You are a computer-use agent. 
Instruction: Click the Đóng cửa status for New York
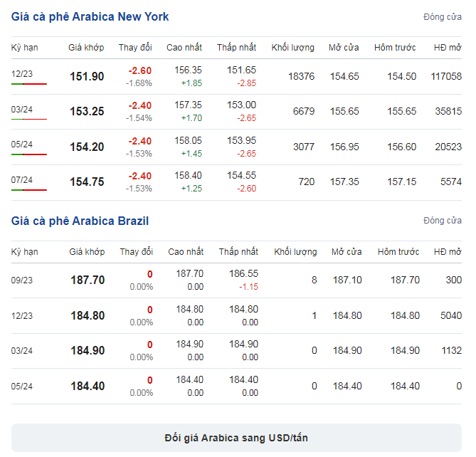(x=443, y=16)
